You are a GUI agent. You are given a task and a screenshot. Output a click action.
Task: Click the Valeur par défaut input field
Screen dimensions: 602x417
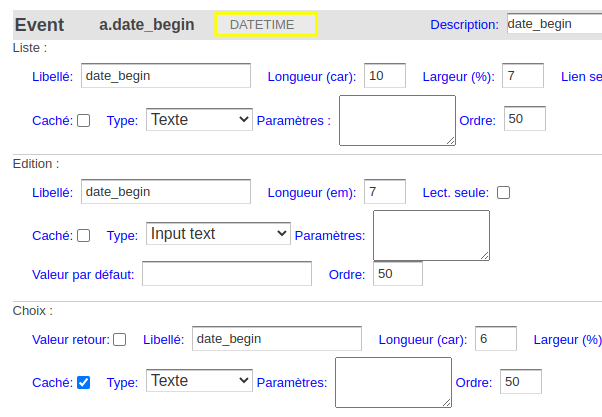pyautogui.click(x=227, y=274)
